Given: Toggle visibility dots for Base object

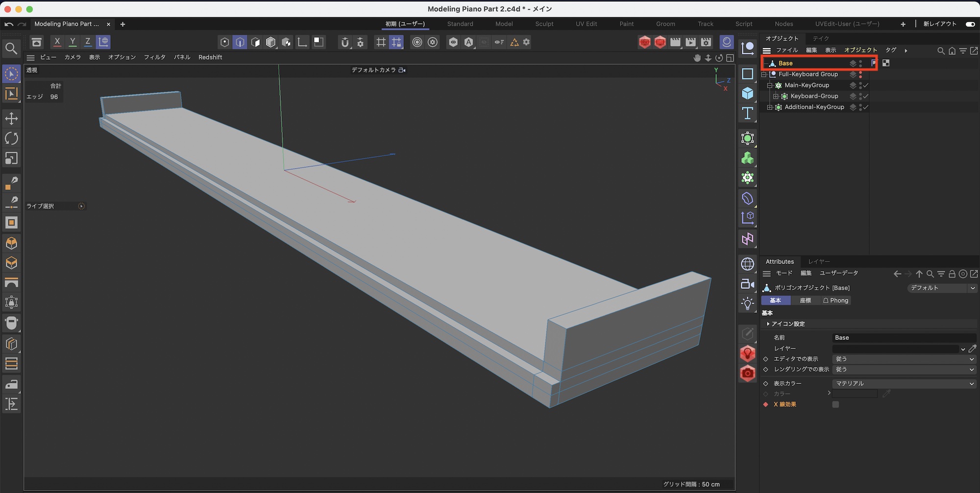Looking at the screenshot, I should [860, 63].
